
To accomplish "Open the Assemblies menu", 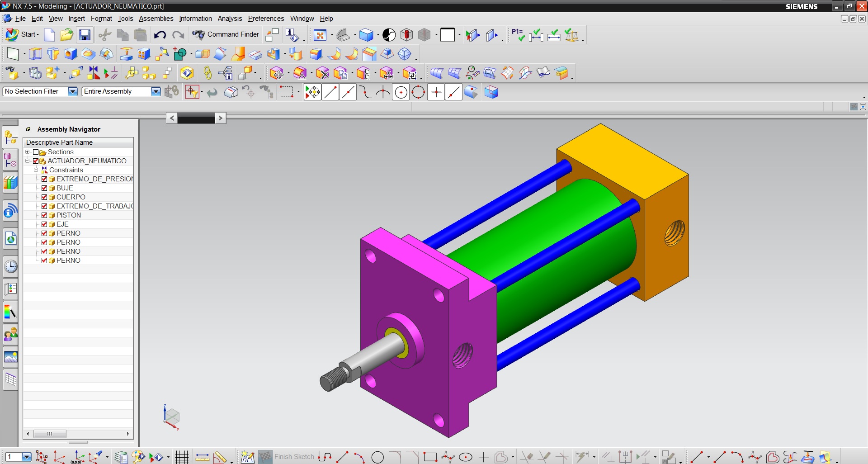I will coord(156,19).
